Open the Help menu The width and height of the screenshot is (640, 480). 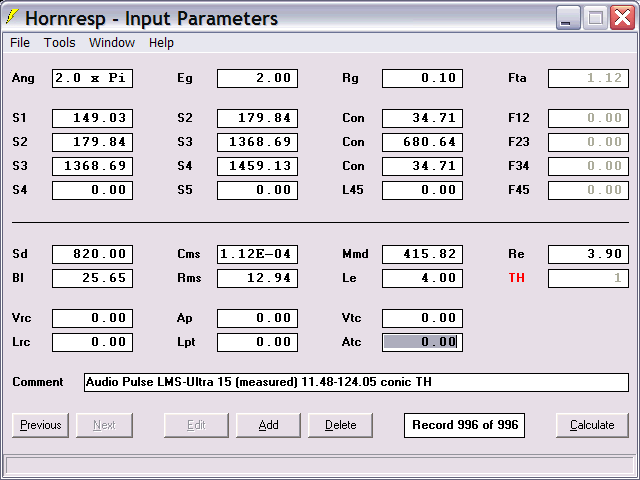(161, 42)
